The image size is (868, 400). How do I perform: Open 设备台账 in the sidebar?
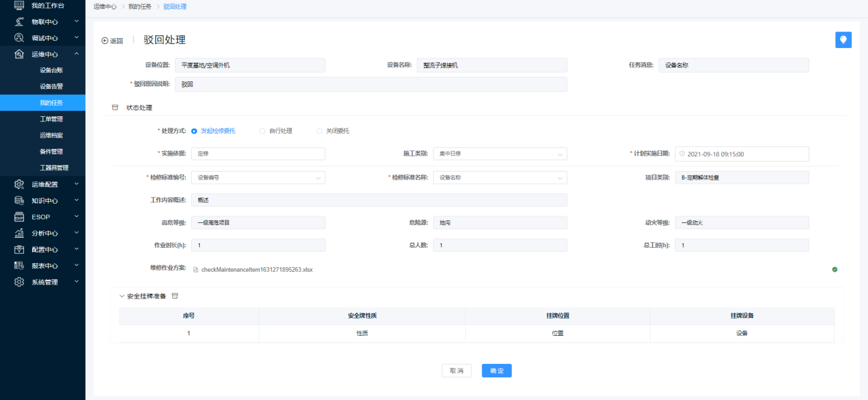pos(51,70)
